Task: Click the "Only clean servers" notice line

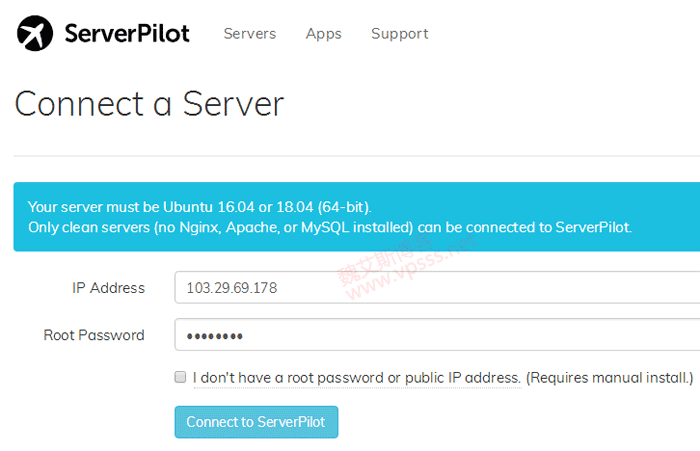Action: (x=330, y=227)
